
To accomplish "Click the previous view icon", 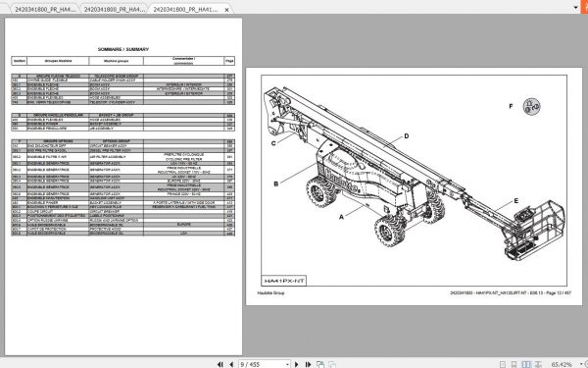I will (319, 364).
